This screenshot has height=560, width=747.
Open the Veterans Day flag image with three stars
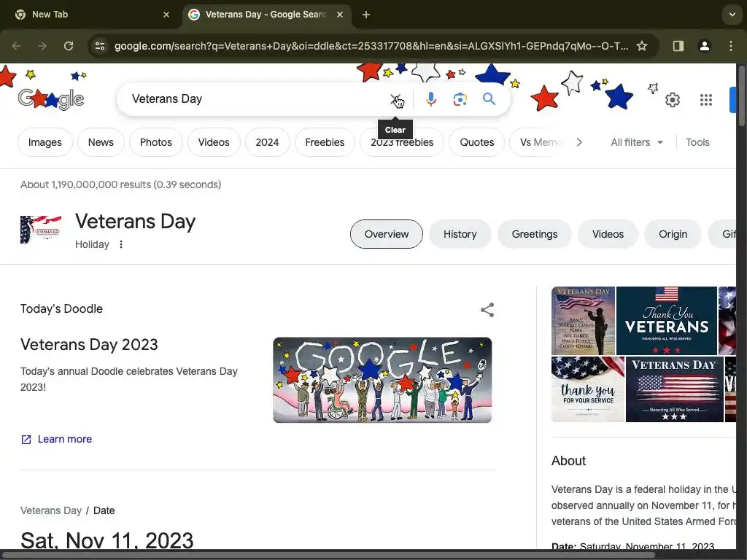pyautogui.click(x=675, y=389)
